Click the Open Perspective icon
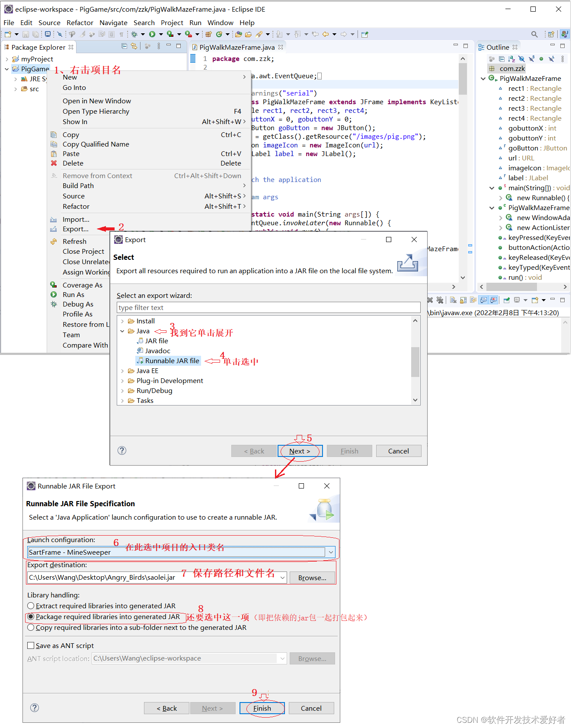This screenshot has height=728, width=572. [551, 34]
